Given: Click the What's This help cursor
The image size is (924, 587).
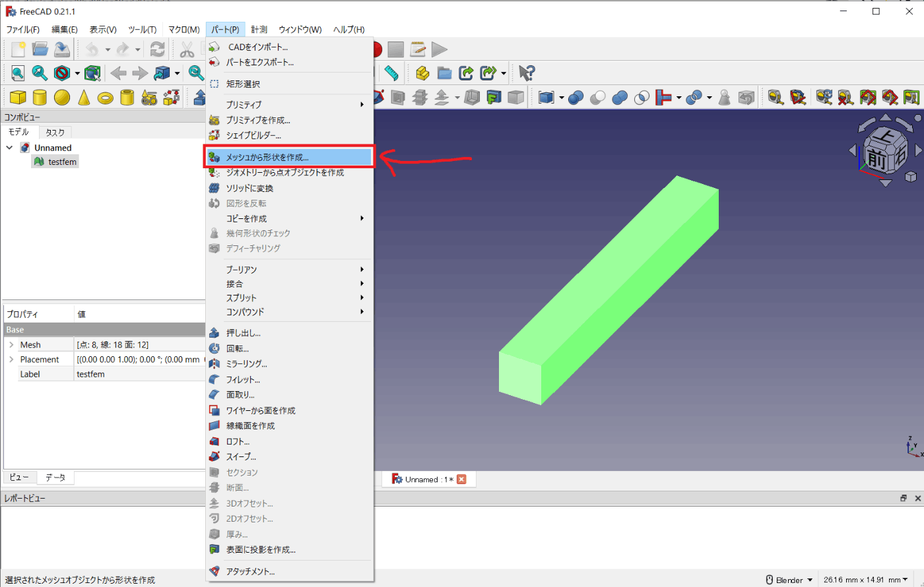Looking at the screenshot, I should (x=527, y=73).
